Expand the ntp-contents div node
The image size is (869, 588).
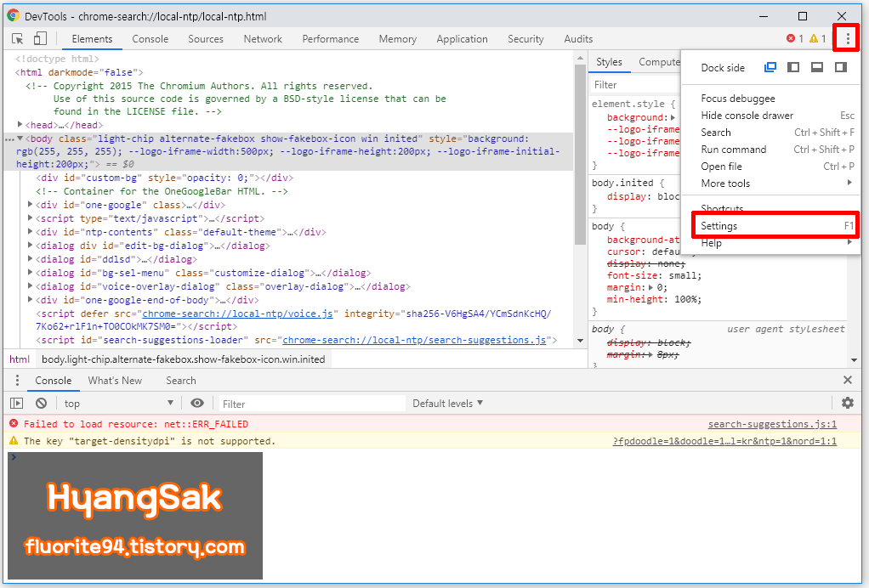pos(31,231)
